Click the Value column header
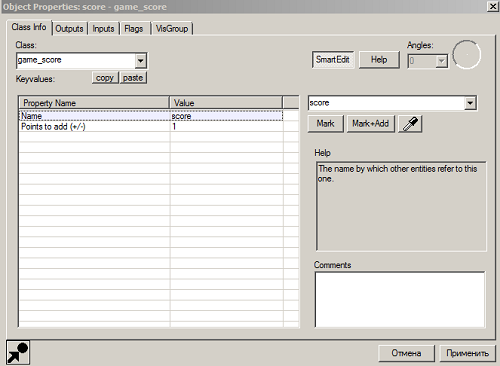This screenshot has height=366, width=500. (x=226, y=103)
